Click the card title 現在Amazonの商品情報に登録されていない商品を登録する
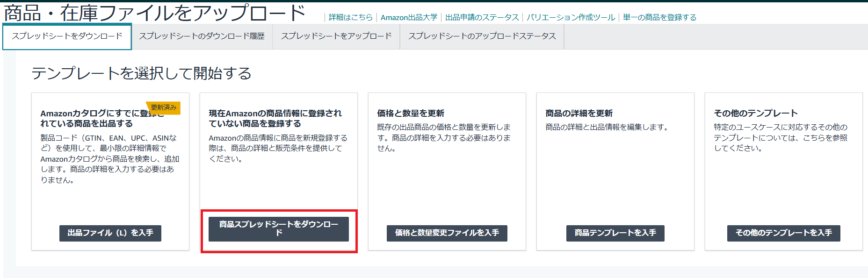 coord(275,118)
